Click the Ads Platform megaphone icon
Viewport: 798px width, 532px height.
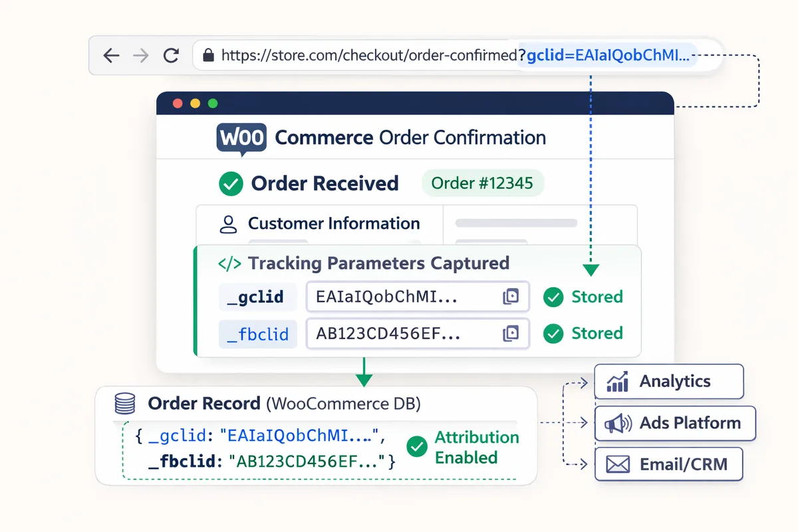click(x=619, y=423)
